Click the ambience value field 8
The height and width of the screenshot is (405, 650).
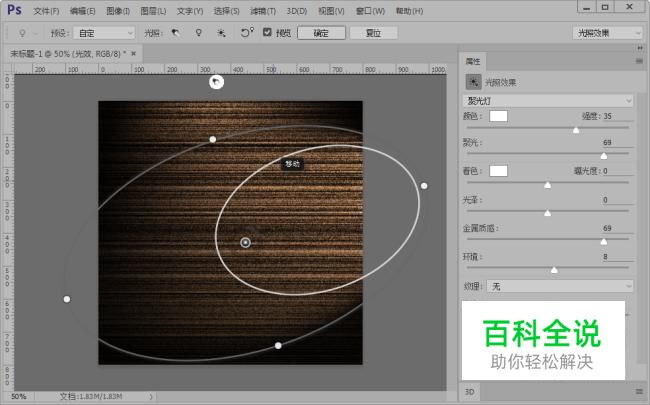[x=618, y=257]
